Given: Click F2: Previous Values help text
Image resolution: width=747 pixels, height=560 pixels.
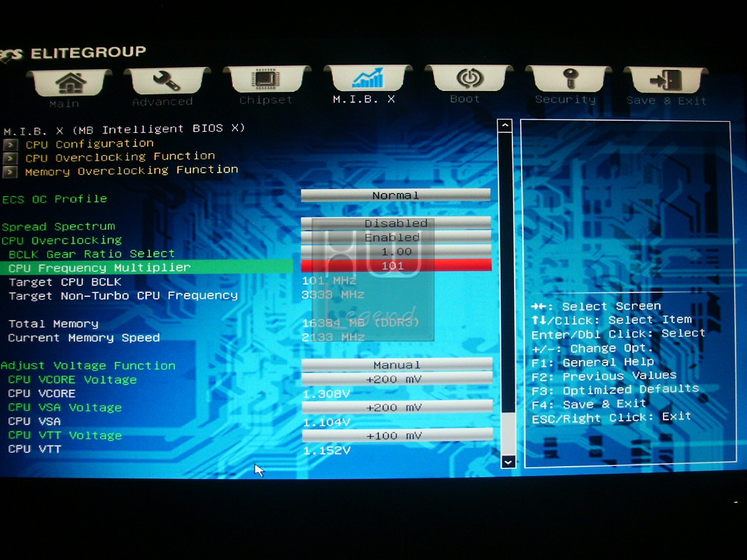Looking at the screenshot, I should (604, 376).
